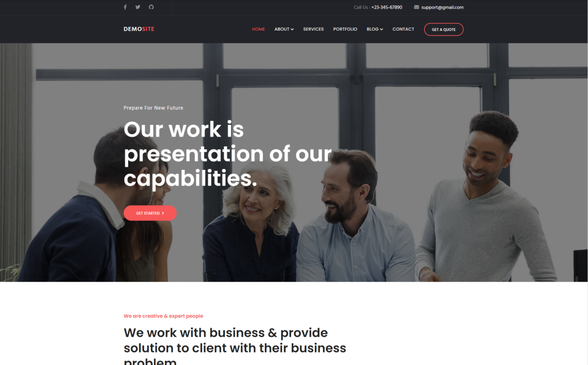Click the support@gmail.com email link
This screenshot has height=365, width=588.
[442, 7]
